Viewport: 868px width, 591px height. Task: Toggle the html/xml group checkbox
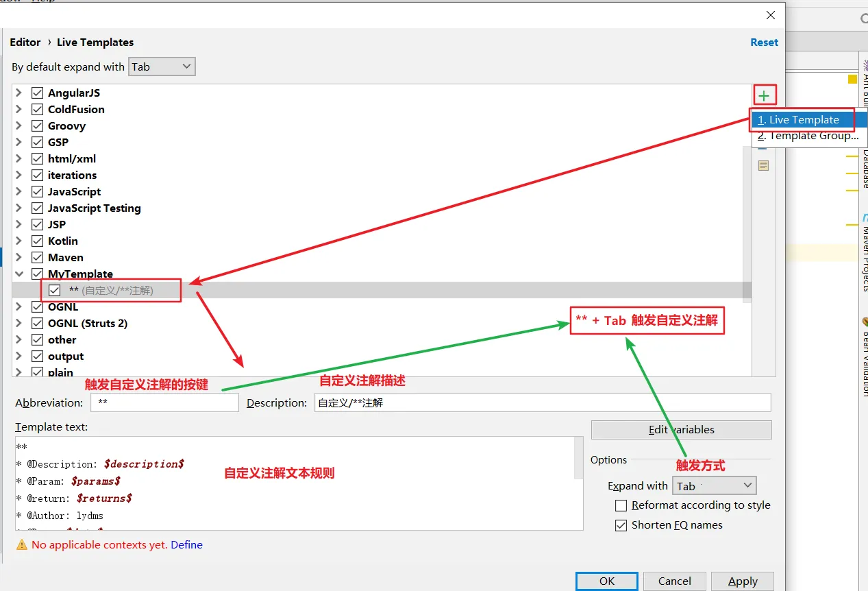[38, 158]
